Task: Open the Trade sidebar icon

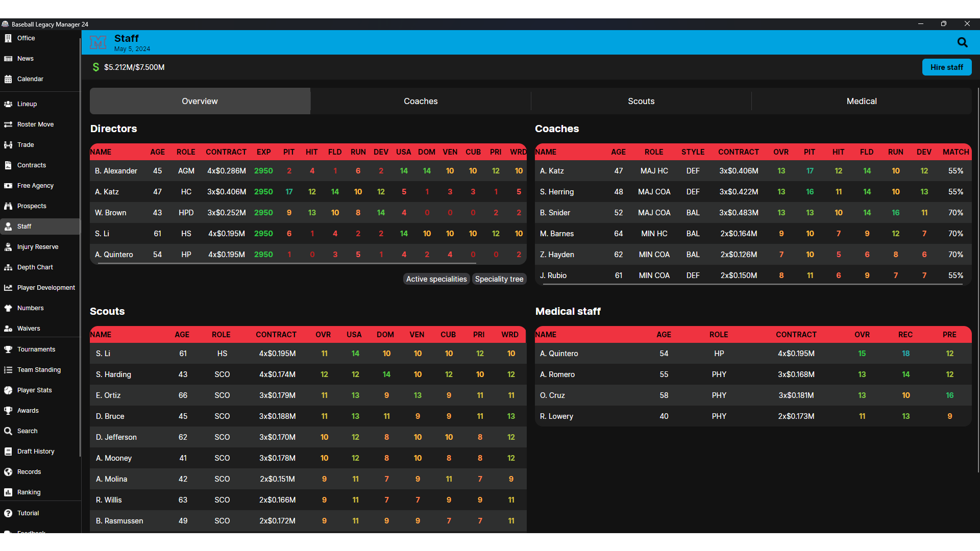Action: [x=8, y=145]
